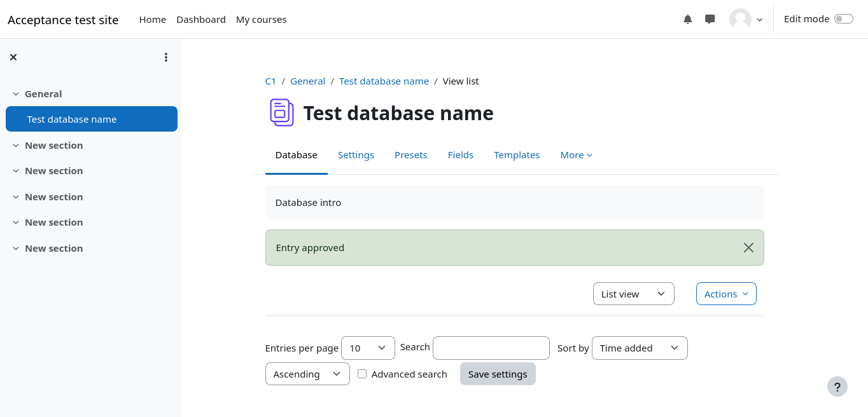
Task: Toggle Edit mode switch
Action: tap(843, 19)
